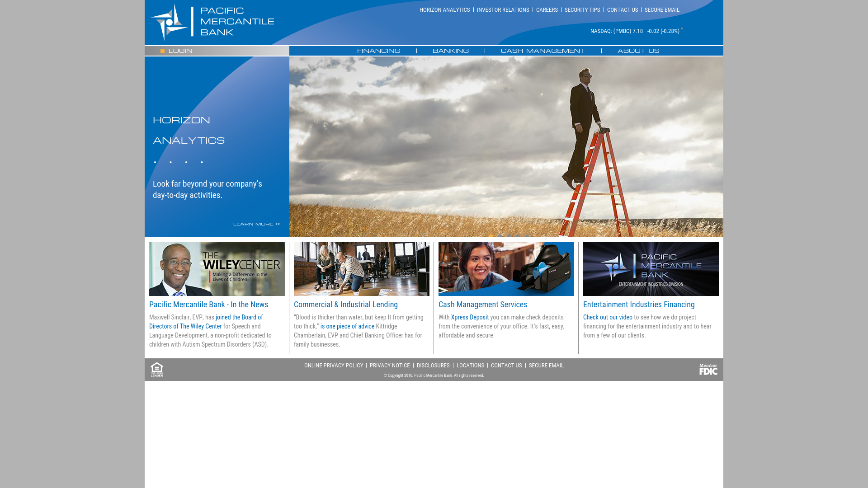Click 'Entertainment Industries Financing' heading
The image size is (868, 488).
tap(639, 305)
